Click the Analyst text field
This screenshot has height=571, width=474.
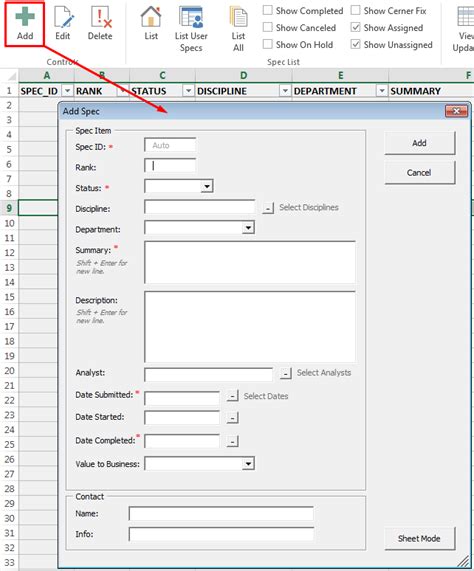(208, 374)
